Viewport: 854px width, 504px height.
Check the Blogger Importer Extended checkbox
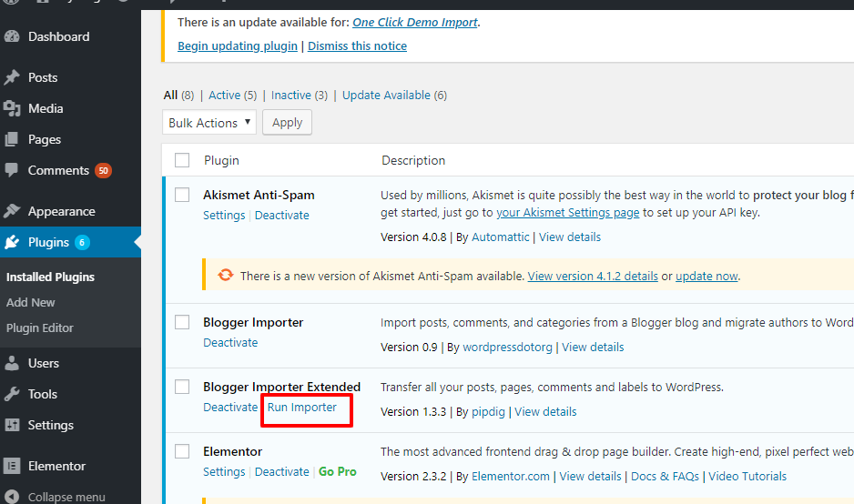(x=182, y=387)
